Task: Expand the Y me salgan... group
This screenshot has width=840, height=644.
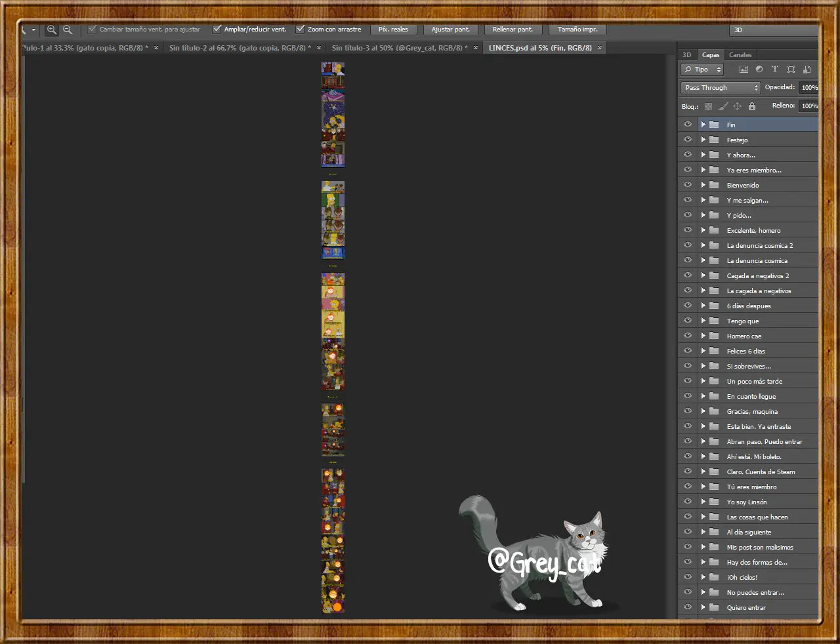Action: (703, 200)
